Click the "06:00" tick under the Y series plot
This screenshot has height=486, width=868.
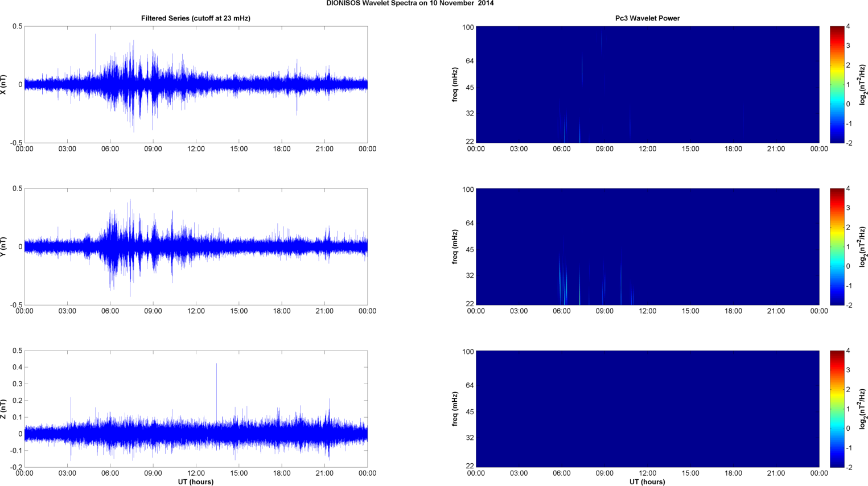point(110,311)
